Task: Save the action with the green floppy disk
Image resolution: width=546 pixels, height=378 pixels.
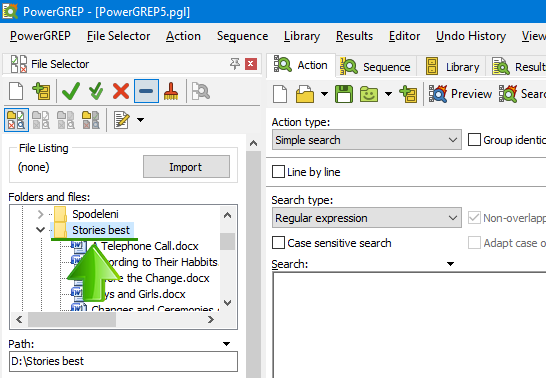Action: [x=344, y=94]
